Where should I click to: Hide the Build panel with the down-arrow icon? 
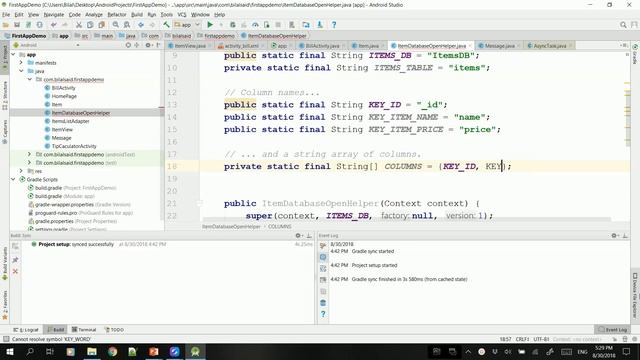tap(309, 236)
